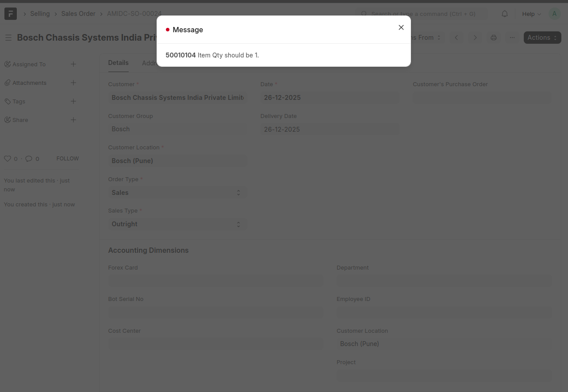Open the Help menu
This screenshot has width=568, height=392.
click(531, 14)
